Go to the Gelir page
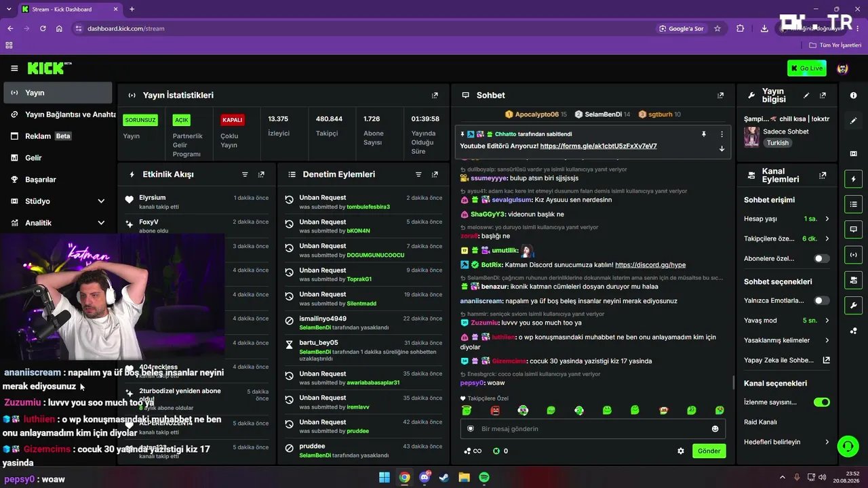Screen dimensions: 868x488 (x=58, y=158)
